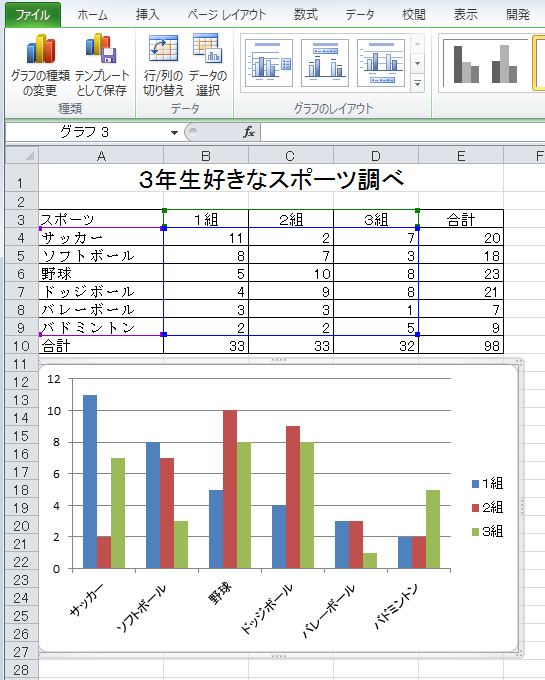Click the ソフトボール axis label in chart
This screenshot has height=680, width=545.
[x=142, y=608]
